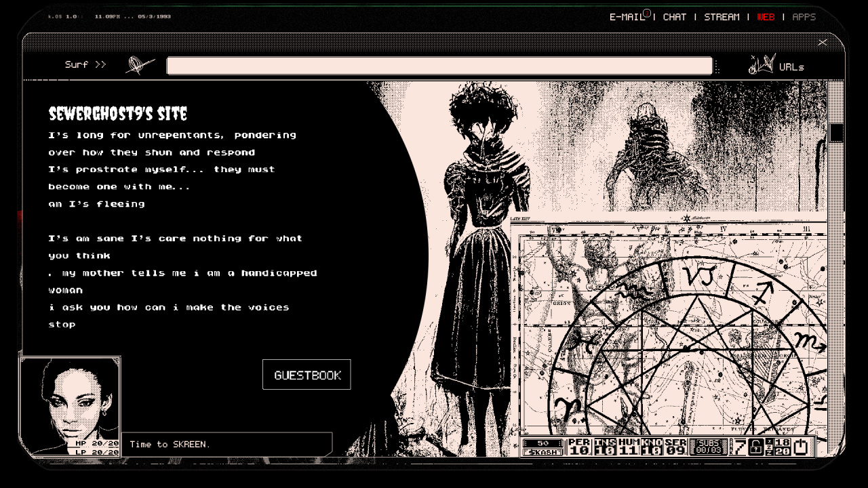Click the date and time readout
This screenshot has height=488, width=868.
pyautogui.click(x=133, y=16)
